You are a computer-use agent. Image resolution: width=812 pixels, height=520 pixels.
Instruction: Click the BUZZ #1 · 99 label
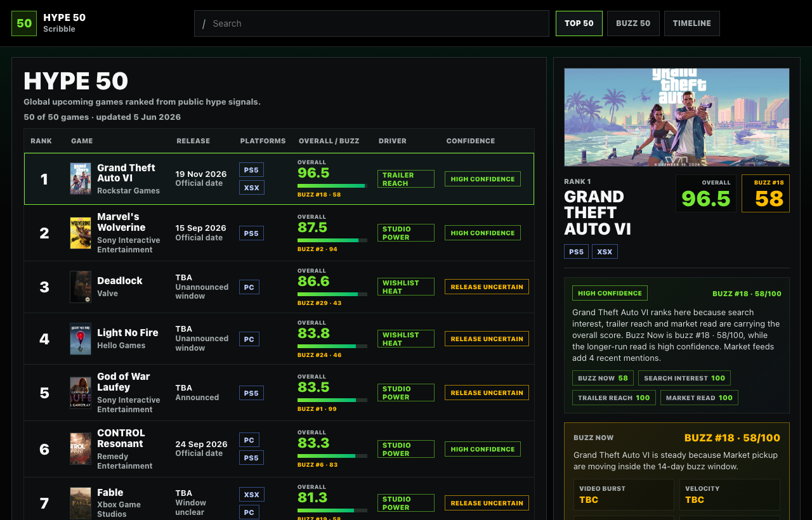coord(317,409)
